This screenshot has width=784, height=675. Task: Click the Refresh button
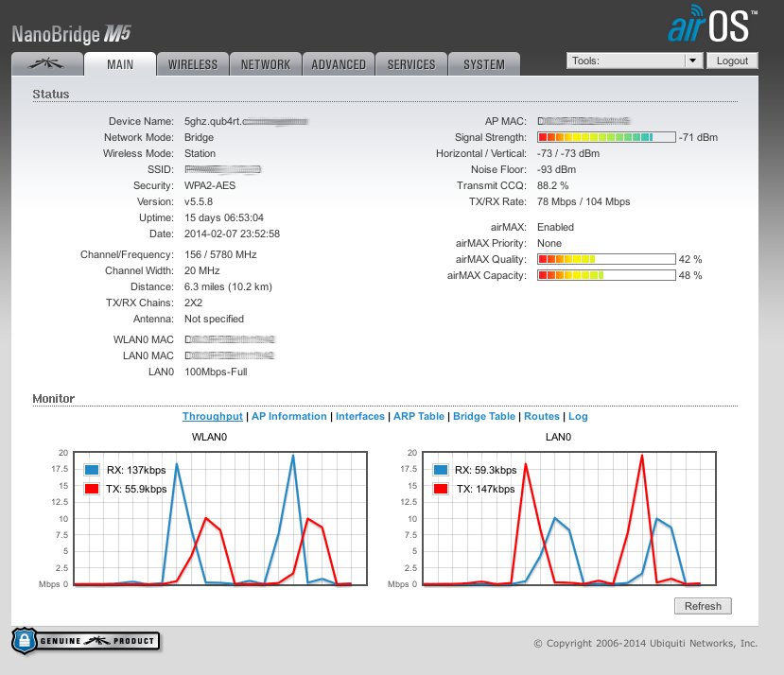point(703,606)
